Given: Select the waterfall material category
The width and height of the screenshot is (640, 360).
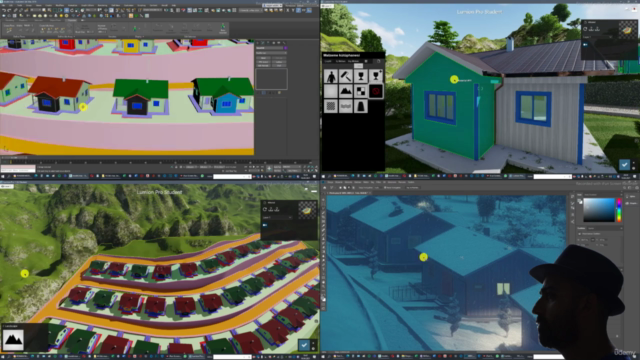Looking at the screenshot, I should pyautogui.click(x=361, y=106).
